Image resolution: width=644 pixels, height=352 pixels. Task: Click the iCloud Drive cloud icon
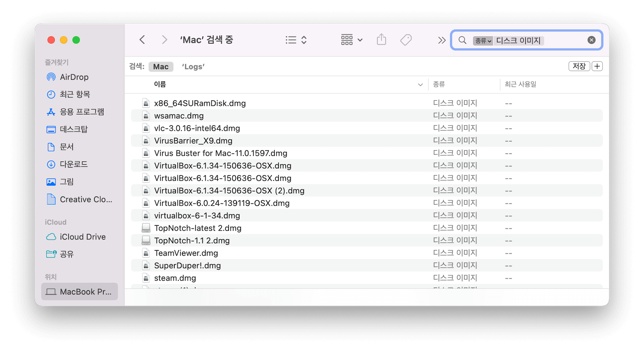pos(51,237)
